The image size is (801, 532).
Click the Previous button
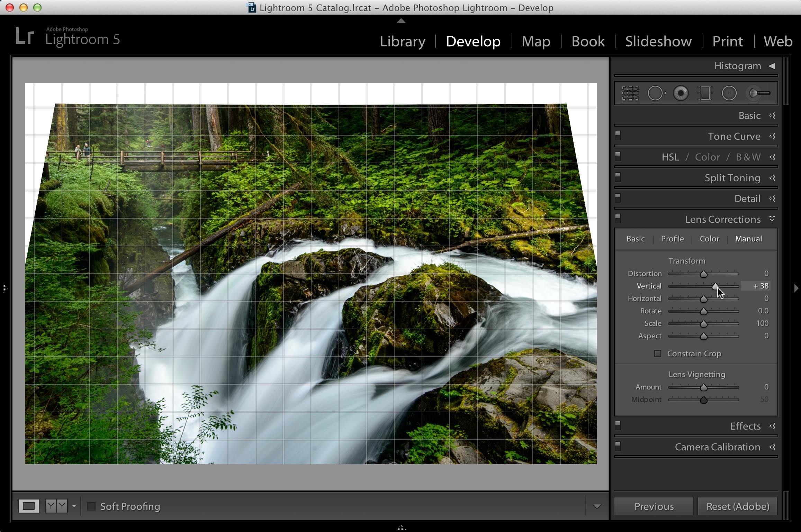click(x=654, y=506)
